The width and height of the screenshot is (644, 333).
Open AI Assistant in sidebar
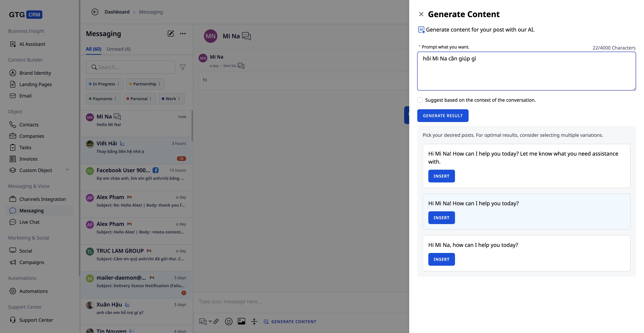click(x=32, y=44)
